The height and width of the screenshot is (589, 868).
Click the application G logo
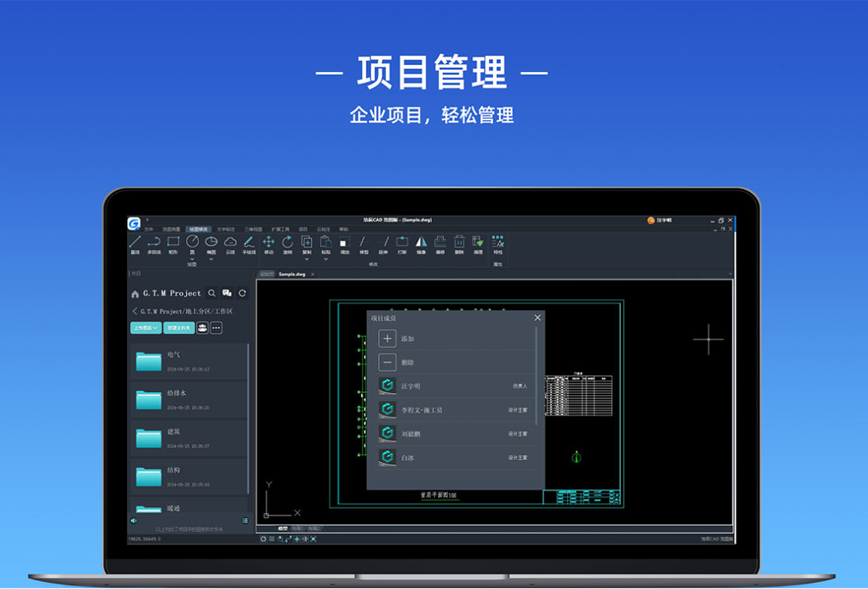tap(134, 223)
